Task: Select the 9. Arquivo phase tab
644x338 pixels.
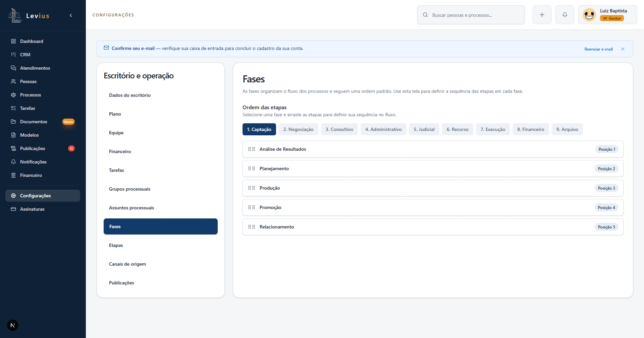Action: pos(567,129)
